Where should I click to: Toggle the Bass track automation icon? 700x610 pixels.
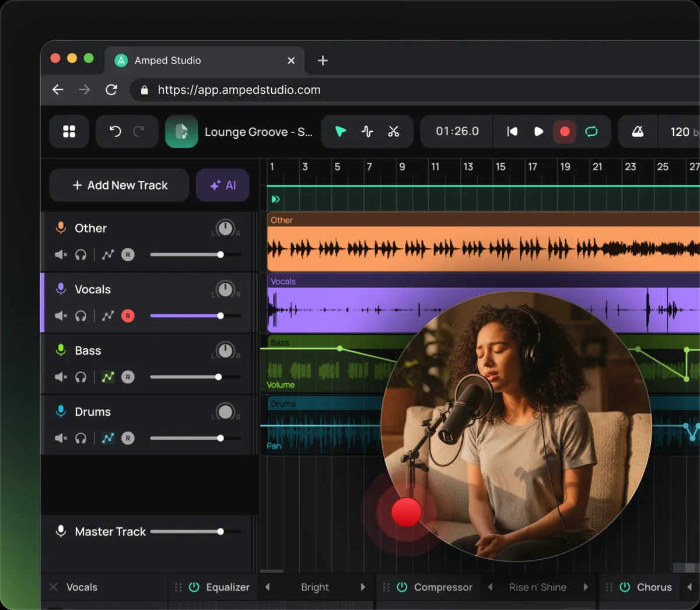tap(108, 377)
